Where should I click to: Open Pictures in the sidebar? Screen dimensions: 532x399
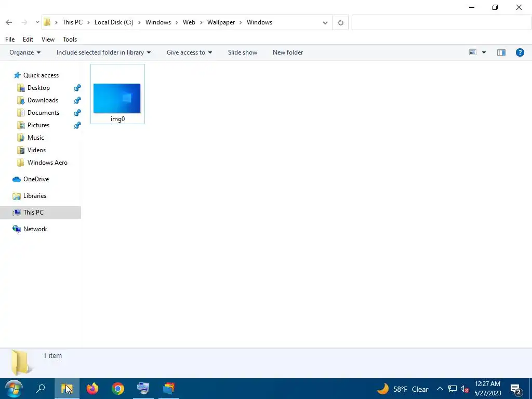(x=38, y=125)
